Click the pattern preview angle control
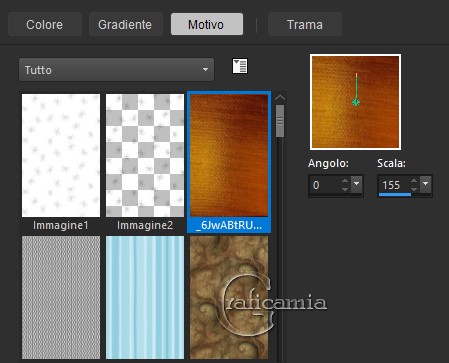 pyautogui.click(x=355, y=102)
